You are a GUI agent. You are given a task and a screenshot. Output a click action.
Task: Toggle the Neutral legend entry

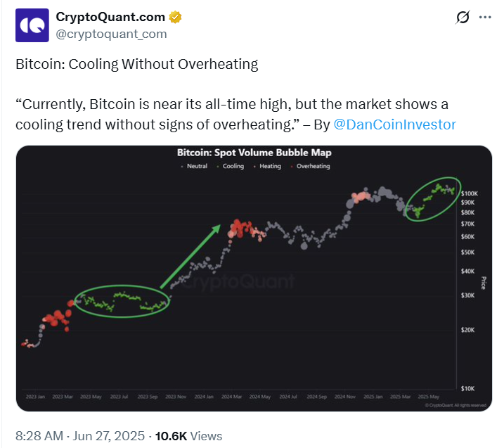(x=194, y=166)
